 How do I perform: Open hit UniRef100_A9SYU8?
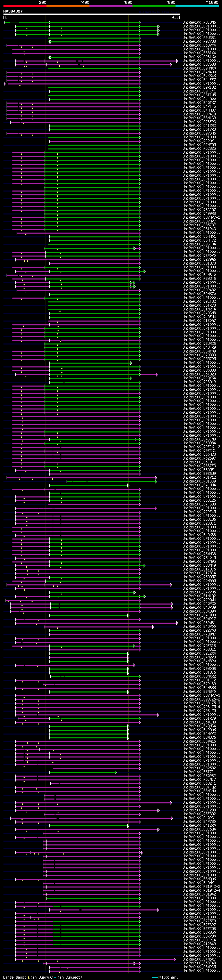[x=199, y=41]
